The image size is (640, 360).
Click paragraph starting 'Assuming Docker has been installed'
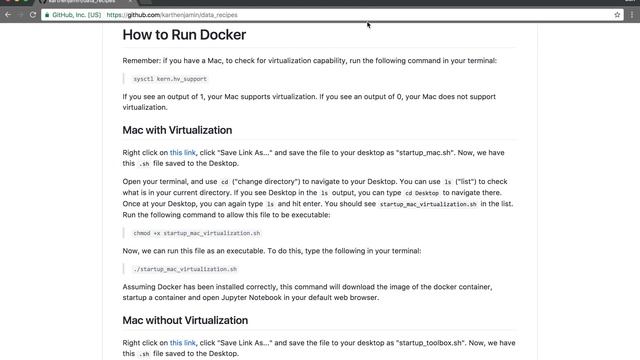[307, 292]
